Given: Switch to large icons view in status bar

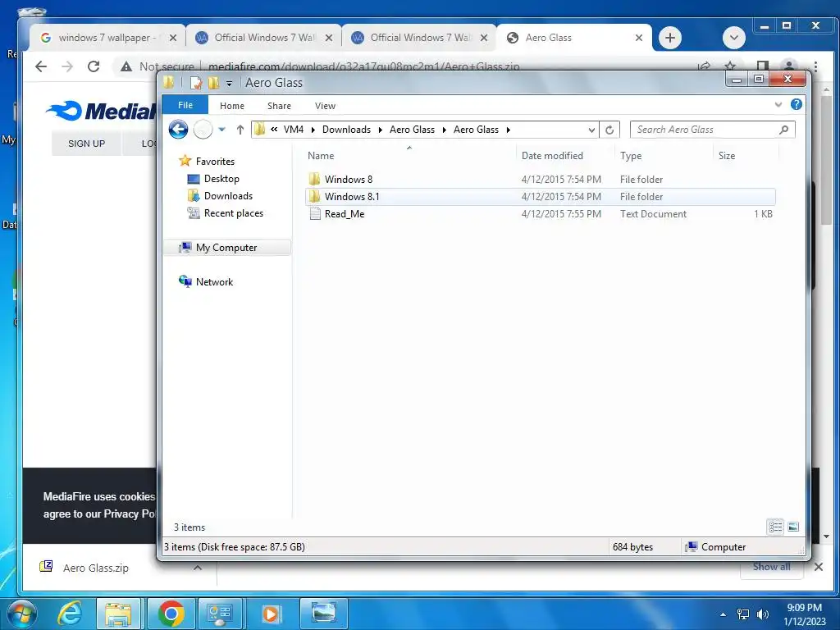Looking at the screenshot, I should click(x=793, y=527).
